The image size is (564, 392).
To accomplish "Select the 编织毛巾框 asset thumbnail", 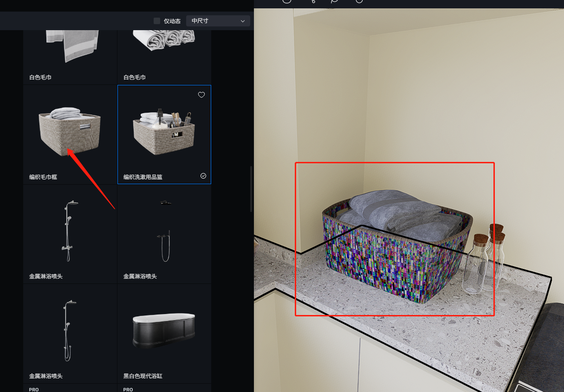I will click(x=70, y=135).
